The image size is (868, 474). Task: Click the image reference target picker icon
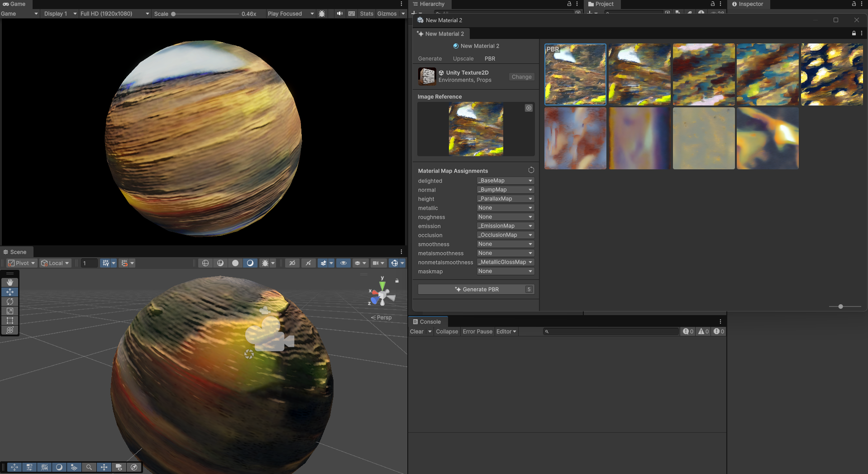tap(529, 108)
